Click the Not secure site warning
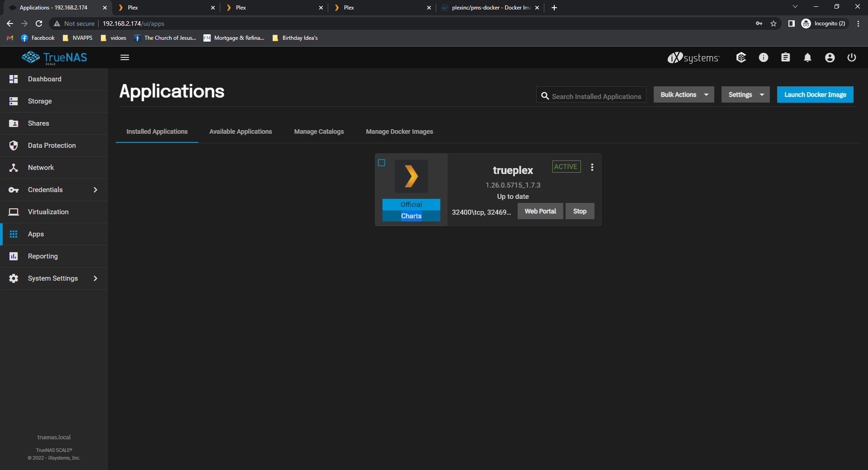Screen dimensions: 868x470 [x=74, y=23]
